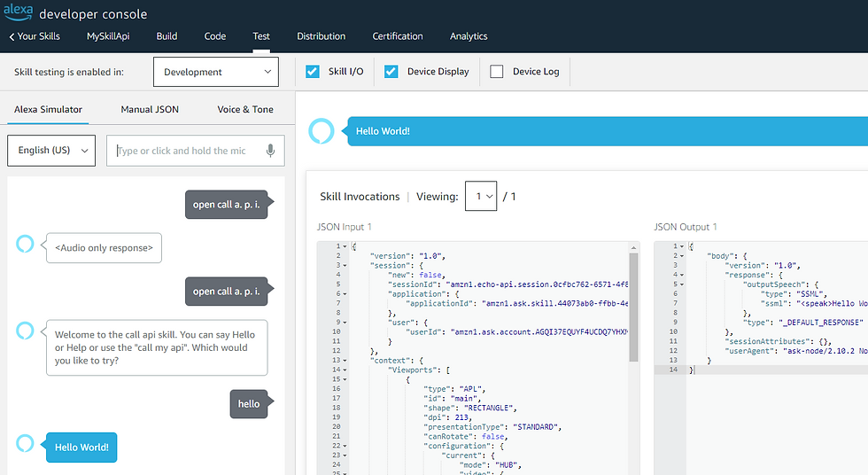This screenshot has width=868, height=475.
Task: Open the Viewing invocation number dropdown
Action: (x=481, y=196)
